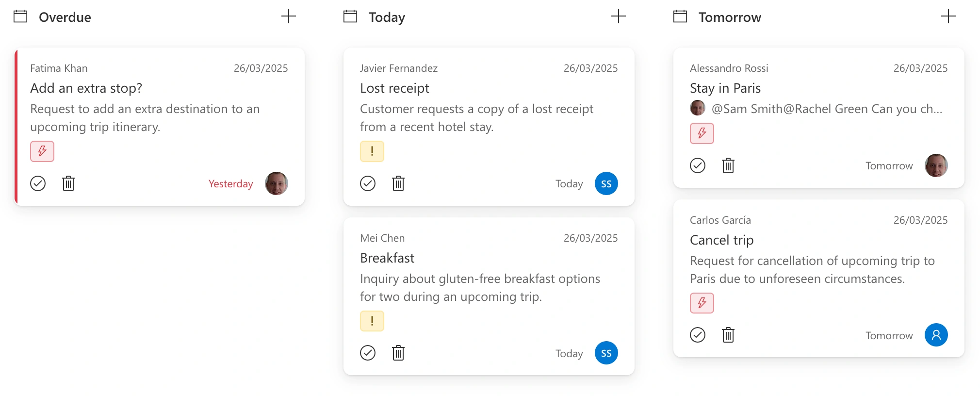Mark 'Breakfast' task as complete
This screenshot has height=396, width=980.
[x=368, y=353]
